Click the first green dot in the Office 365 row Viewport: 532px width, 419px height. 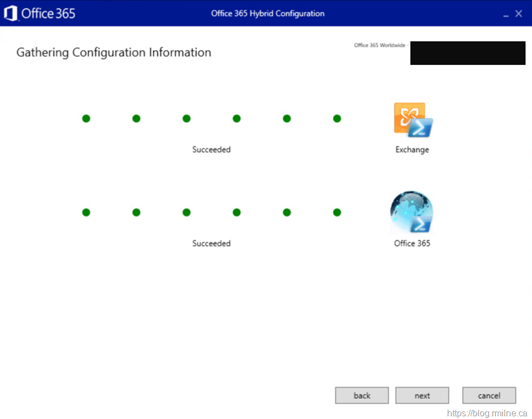click(86, 212)
